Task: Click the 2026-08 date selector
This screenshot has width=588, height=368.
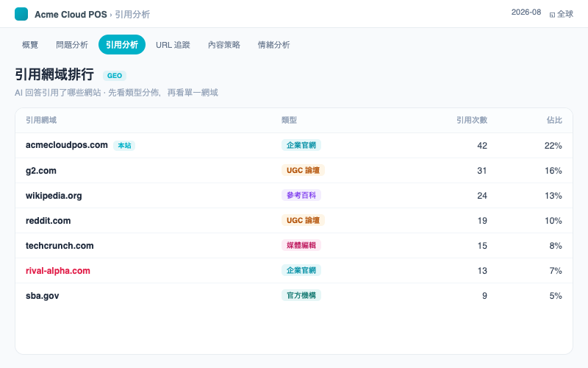Action: 526,12
